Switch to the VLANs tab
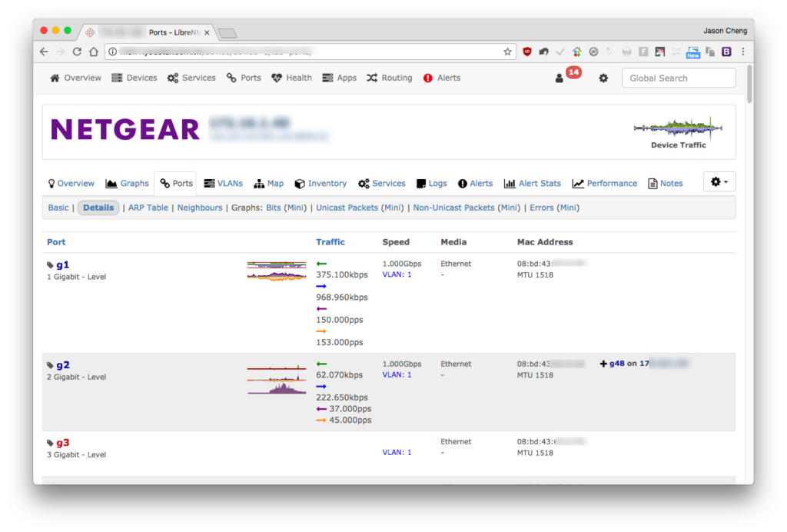This screenshot has height=532, width=787. (x=224, y=184)
